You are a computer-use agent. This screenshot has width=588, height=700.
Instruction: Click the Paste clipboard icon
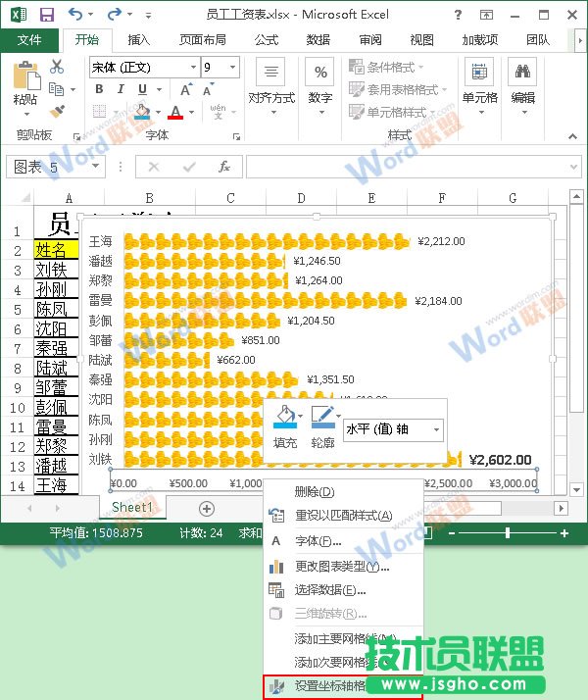[25, 75]
